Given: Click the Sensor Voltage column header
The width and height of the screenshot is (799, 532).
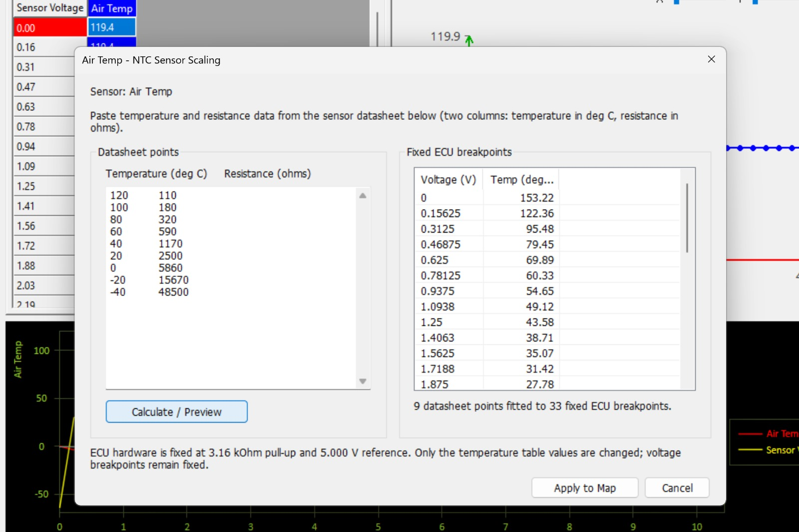Looking at the screenshot, I should [50, 8].
